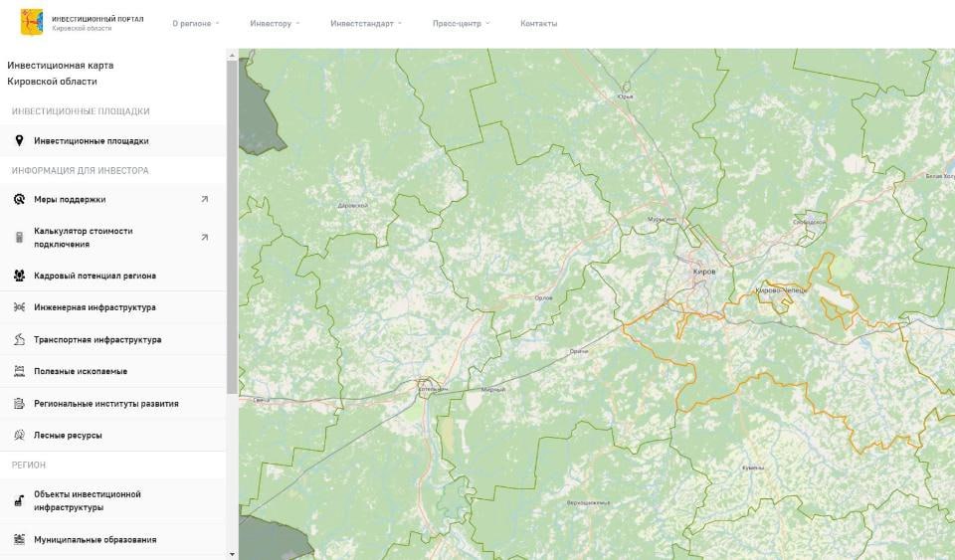The width and height of the screenshot is (955, 560).
Task: Select Муниципальные образования in the sidebar
Action: pyautogui.click(x=95, y=539)
